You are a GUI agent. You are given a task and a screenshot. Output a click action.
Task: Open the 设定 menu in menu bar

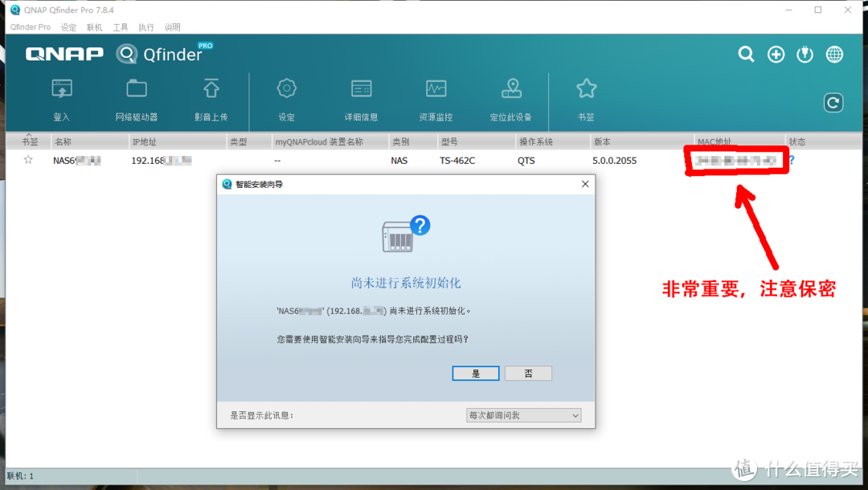(x=68, y=27)
